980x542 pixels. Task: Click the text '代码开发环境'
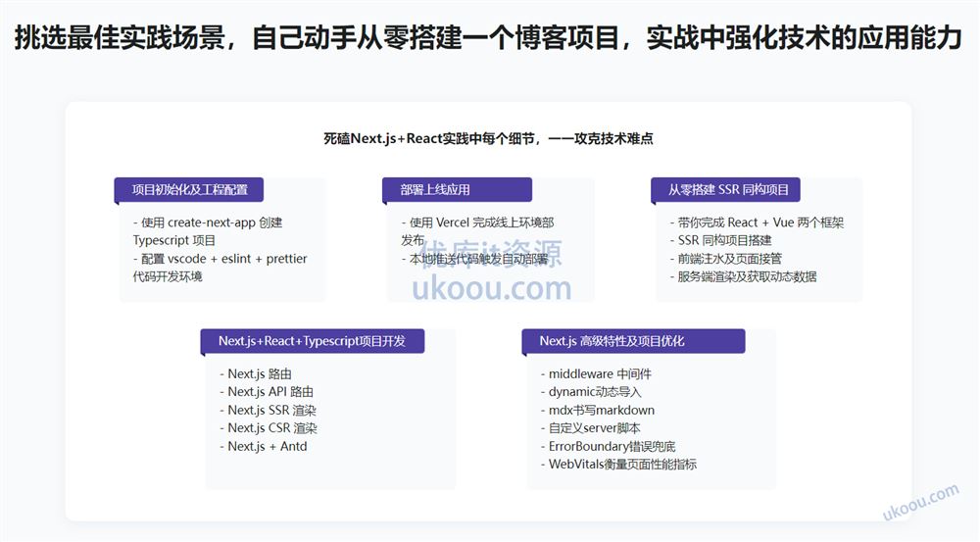point(168,276)
